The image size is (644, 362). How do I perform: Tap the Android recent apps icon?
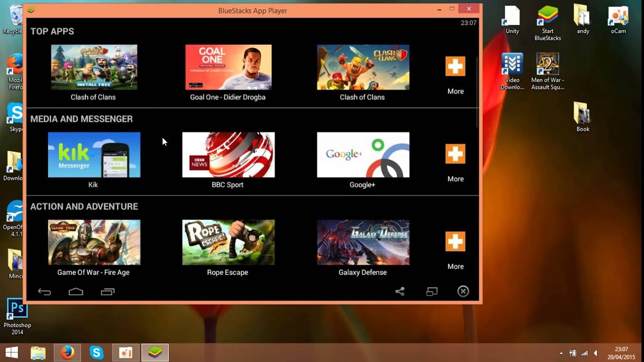tap(108, 292)
